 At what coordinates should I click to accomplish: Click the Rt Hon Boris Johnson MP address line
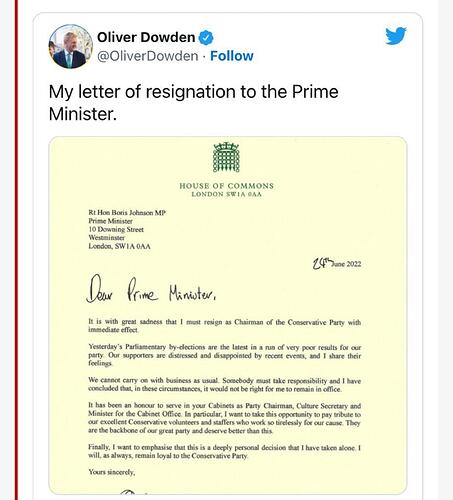[x=127, y=213]
